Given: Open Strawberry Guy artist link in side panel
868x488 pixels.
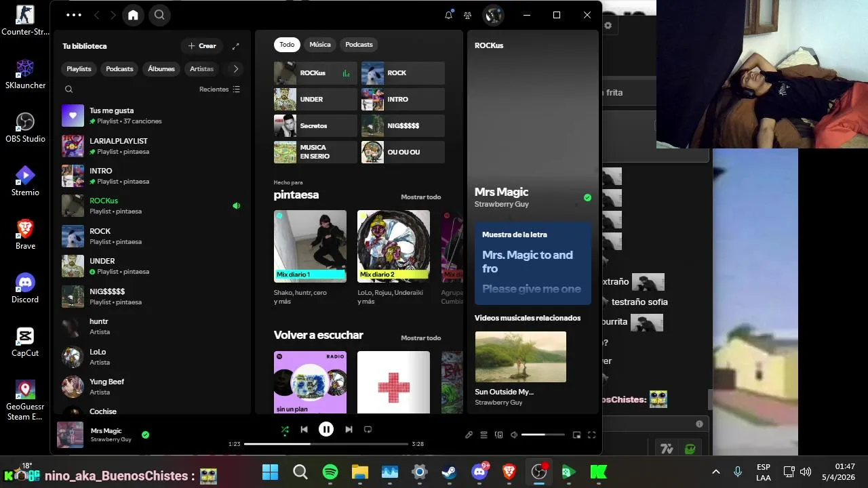Looking at the screenshot, I should (x=502, y=204).
